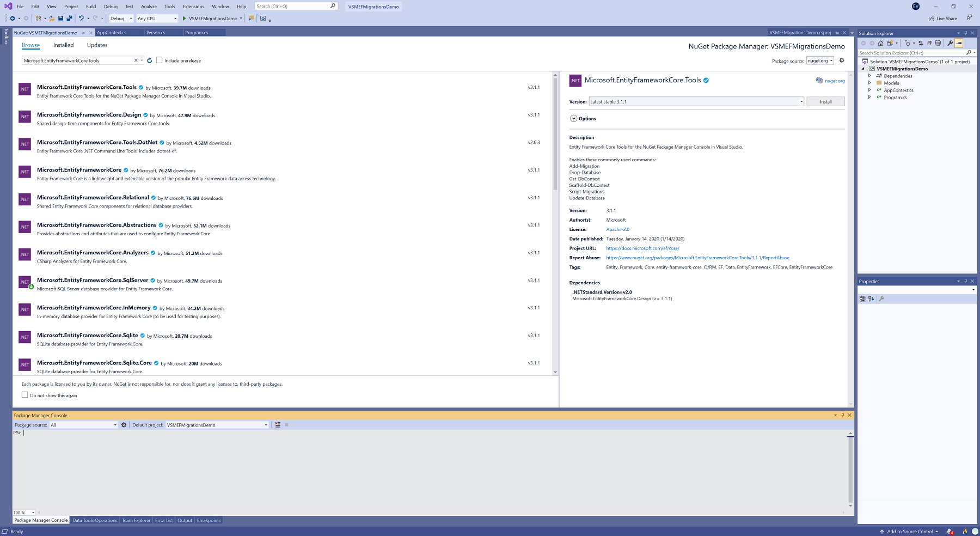Enable the Include prerelease checkbox
Viewport: 980px width, 536px height.
(x=160, y=60)
